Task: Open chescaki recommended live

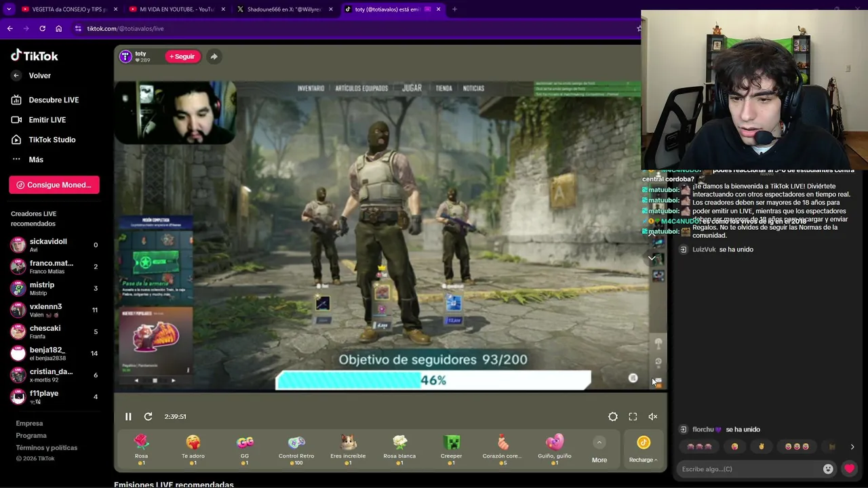Action: click(x=54, y=331)
